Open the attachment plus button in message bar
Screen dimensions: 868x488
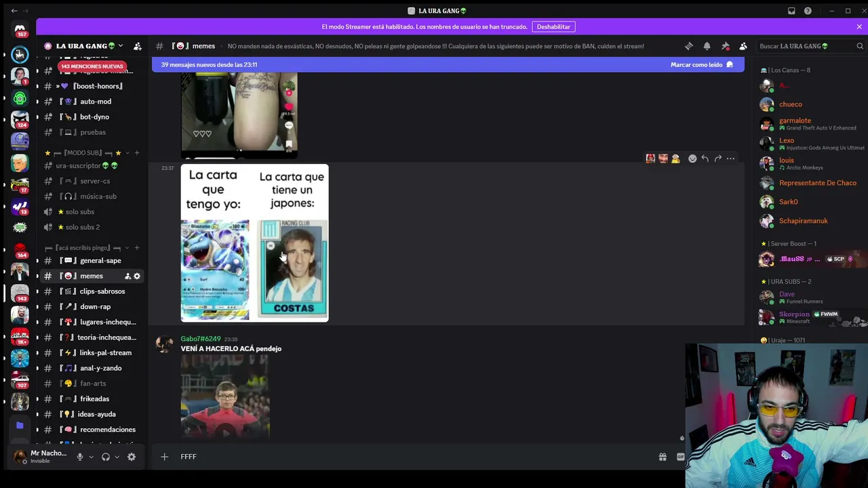(164, 457)
